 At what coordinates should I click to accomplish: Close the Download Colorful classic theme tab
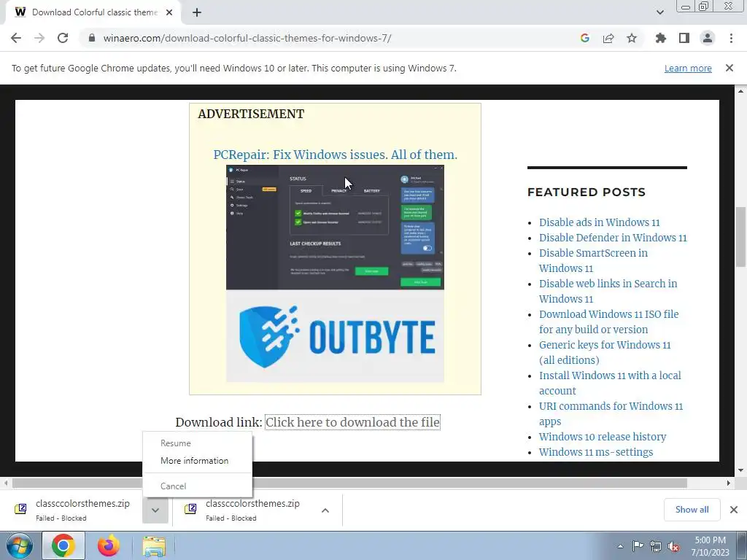[169, 12]
